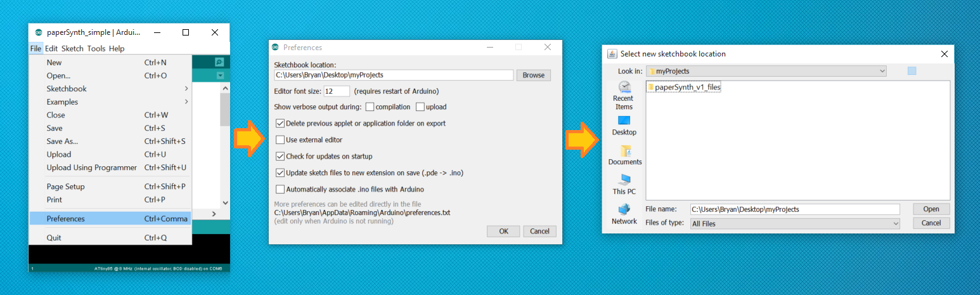Check Automatically associate .ino files with Arduino
This screenshot has width=980, height=295.
[x=280, y=189]
